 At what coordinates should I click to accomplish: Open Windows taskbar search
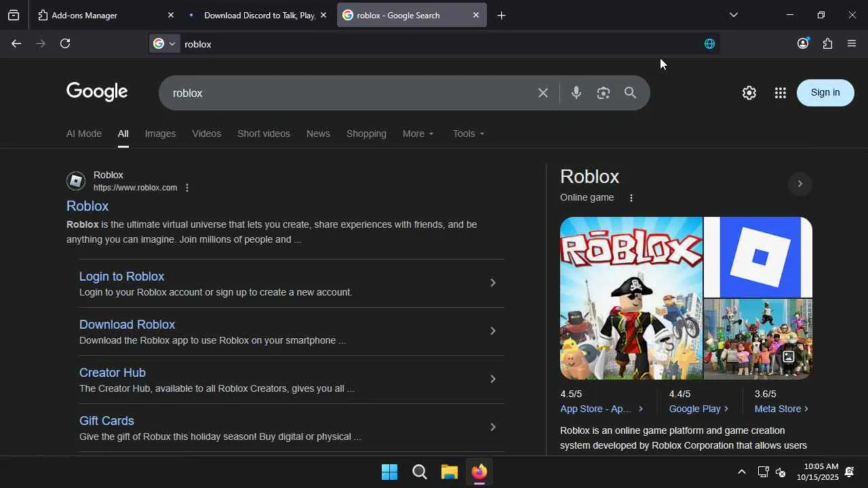pos(420,472)
